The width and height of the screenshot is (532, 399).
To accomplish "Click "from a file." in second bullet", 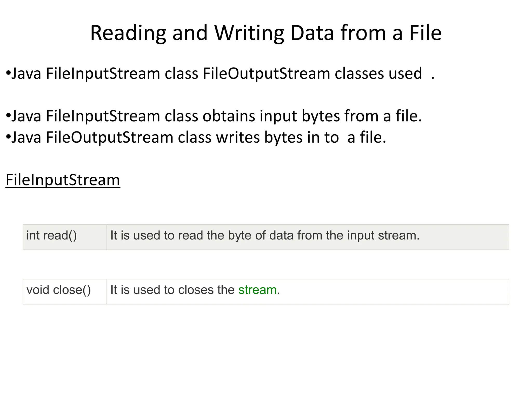I will tap(383, 116).
